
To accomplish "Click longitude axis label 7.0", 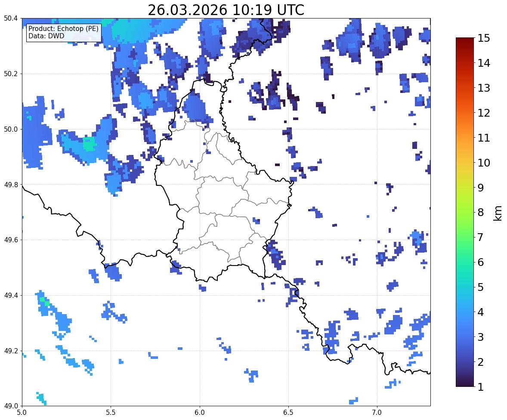I will (377, 413).
